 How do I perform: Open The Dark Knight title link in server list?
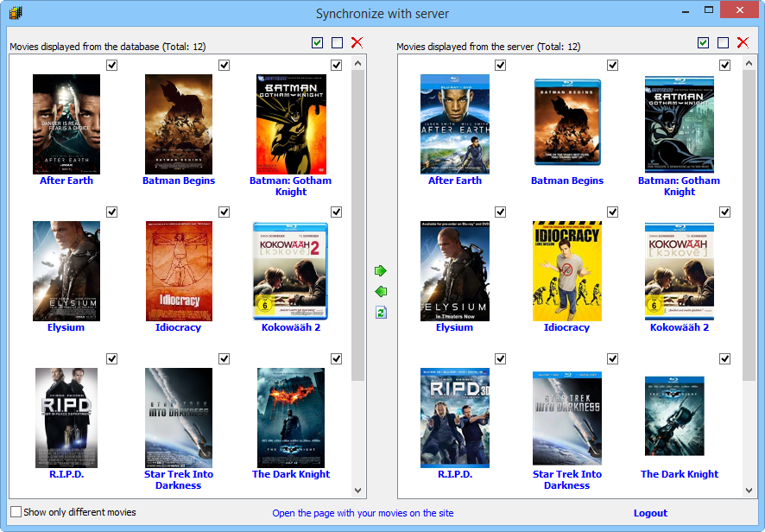click(x=680, y=474)
